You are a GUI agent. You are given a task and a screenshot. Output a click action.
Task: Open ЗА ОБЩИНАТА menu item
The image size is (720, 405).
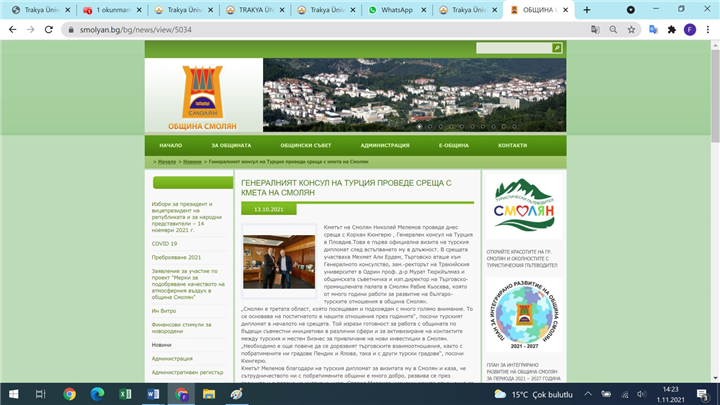(x=231, y=145)
